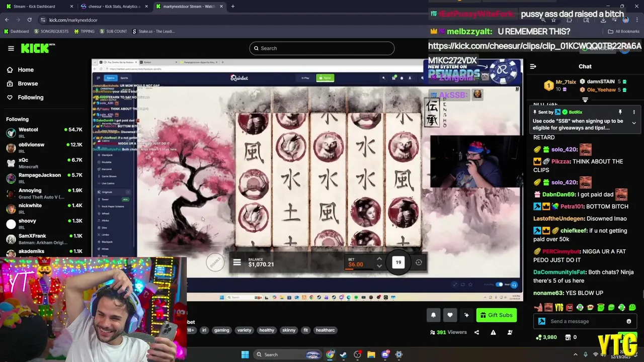
Task: Click the skinny stream tag
Action: coord(289,330)
